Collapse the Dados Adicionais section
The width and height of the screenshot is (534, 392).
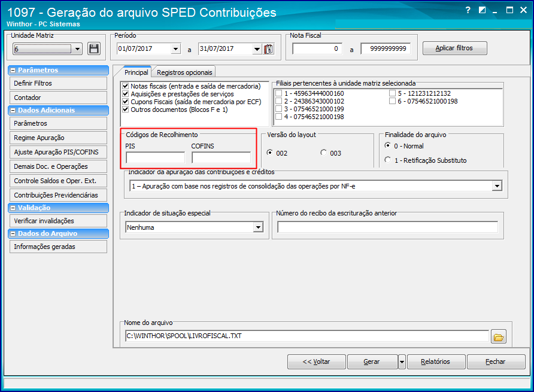(13, 110)
